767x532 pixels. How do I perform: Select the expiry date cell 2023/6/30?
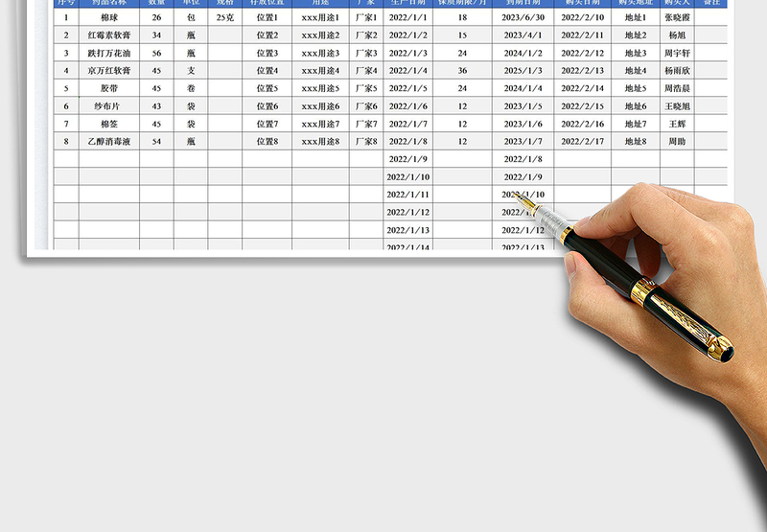(523, 17)
